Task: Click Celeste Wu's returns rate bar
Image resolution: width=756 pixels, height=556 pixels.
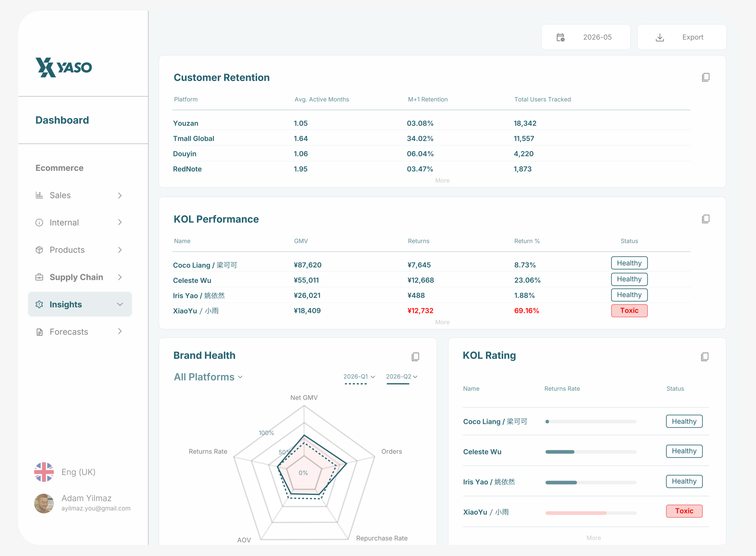Action: [560, 452]
